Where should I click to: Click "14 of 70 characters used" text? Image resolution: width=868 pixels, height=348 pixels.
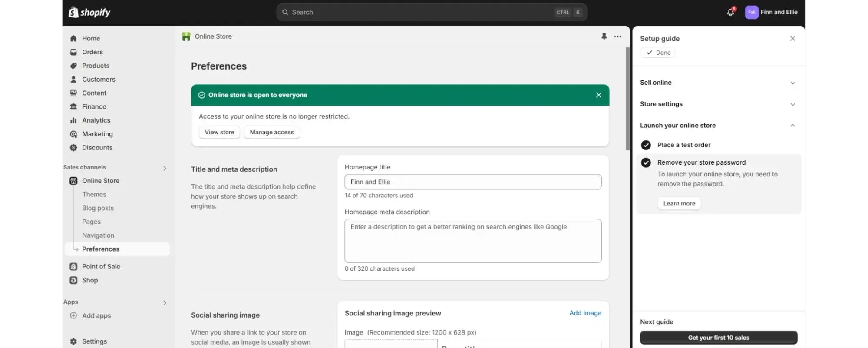click(379, 196)
